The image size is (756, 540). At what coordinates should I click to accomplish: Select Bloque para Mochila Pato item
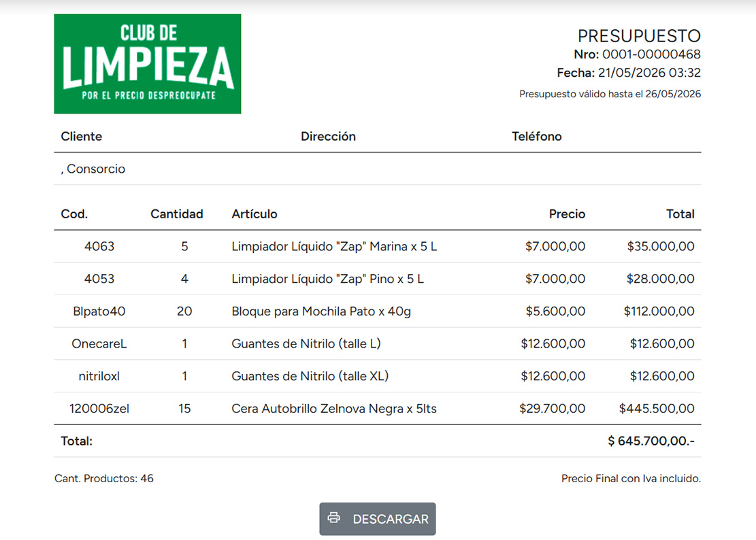[321, 311]
